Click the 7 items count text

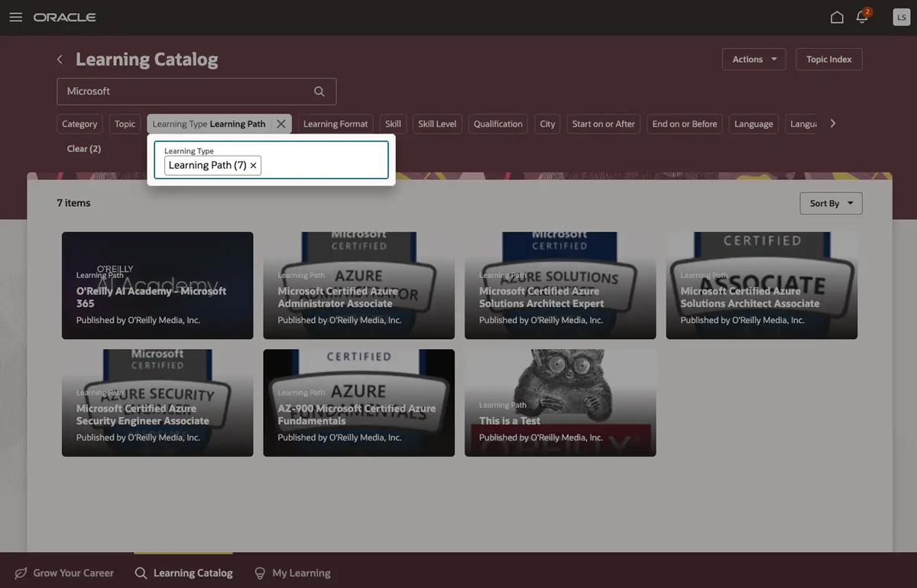73,203
